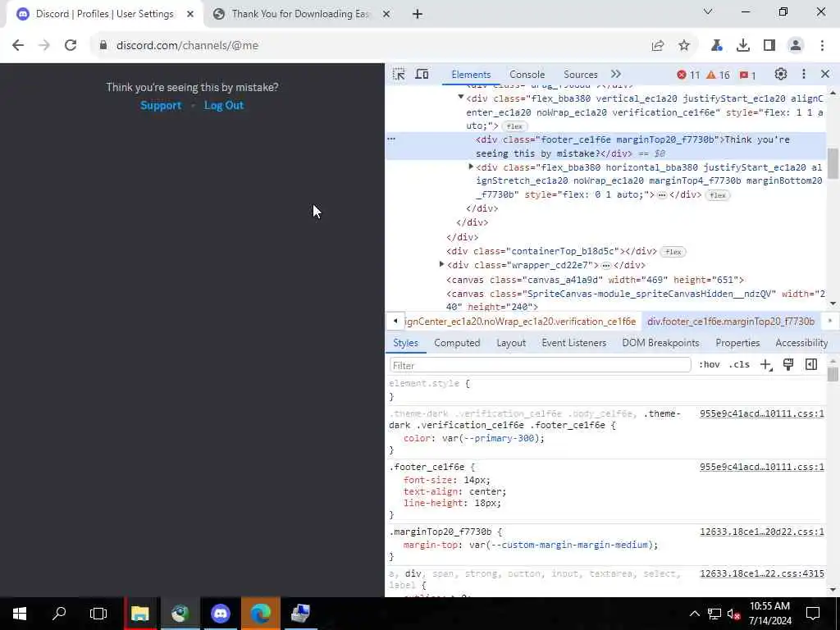Collapse the flex_bba380 vertical div node
The width and height of the screenshot is (840, 630).
click(x=461, y=98)
